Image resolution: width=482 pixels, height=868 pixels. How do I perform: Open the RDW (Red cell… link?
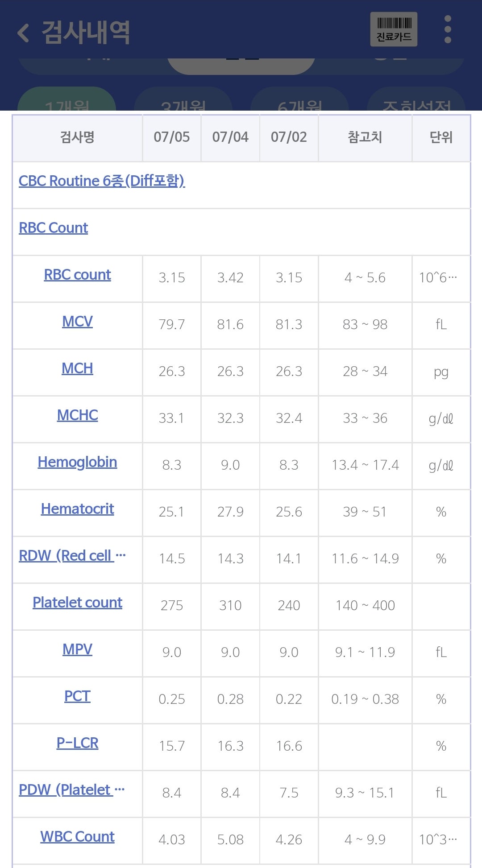coord(72,556)
